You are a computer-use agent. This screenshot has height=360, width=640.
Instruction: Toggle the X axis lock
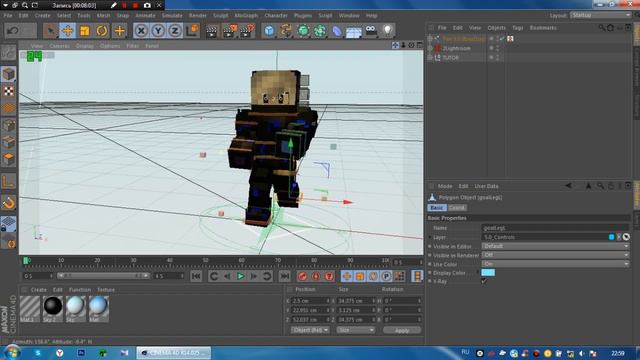(141, 31)
